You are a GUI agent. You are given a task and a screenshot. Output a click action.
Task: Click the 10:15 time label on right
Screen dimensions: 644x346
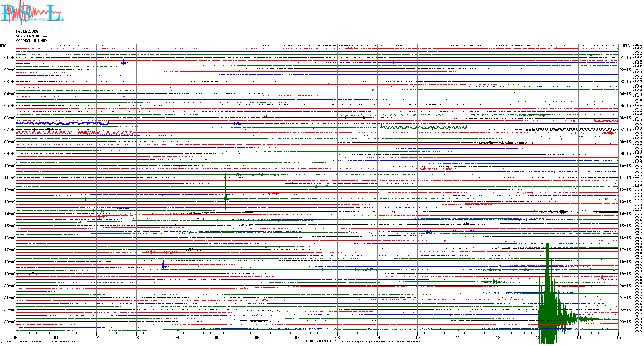[625, 166]
